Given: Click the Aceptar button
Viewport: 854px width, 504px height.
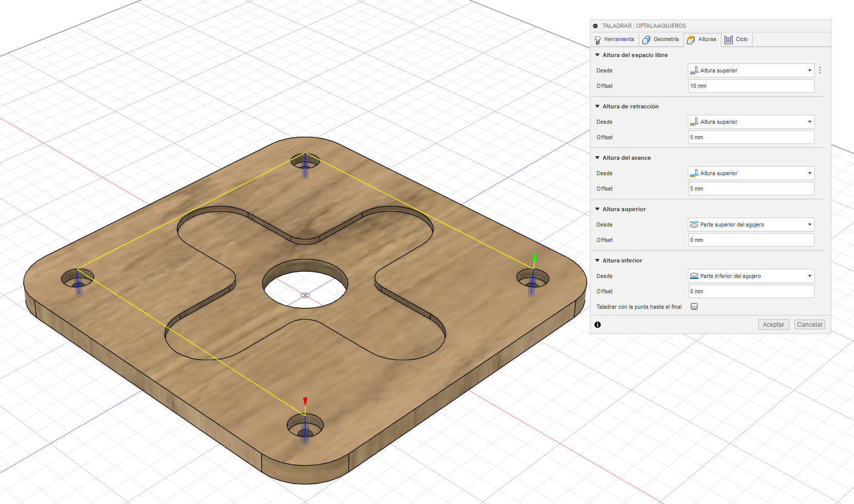Looking at the screenshot, I should 773,325.
